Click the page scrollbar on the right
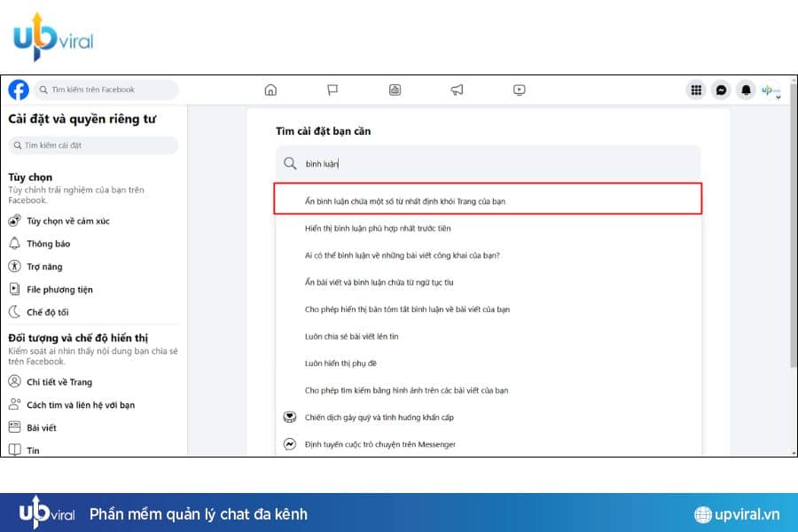The image size is (798, 532). (x=793, y=266)
